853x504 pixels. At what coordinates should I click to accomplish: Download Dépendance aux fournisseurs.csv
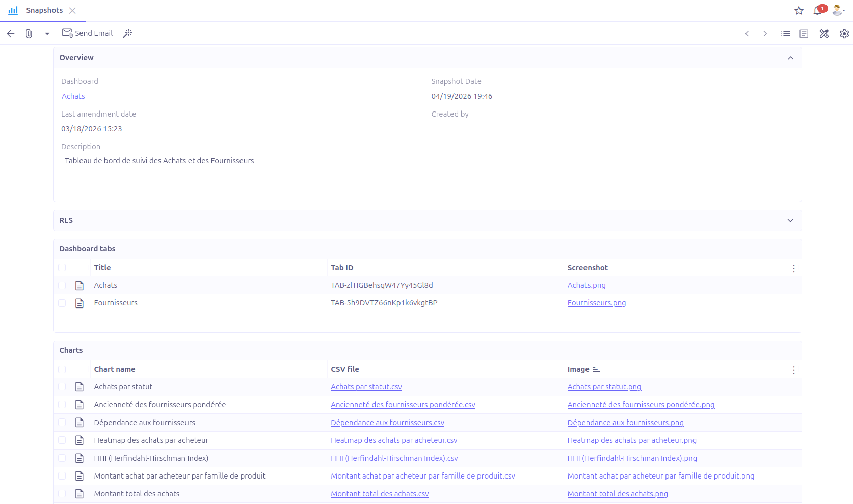coord(387,423)
